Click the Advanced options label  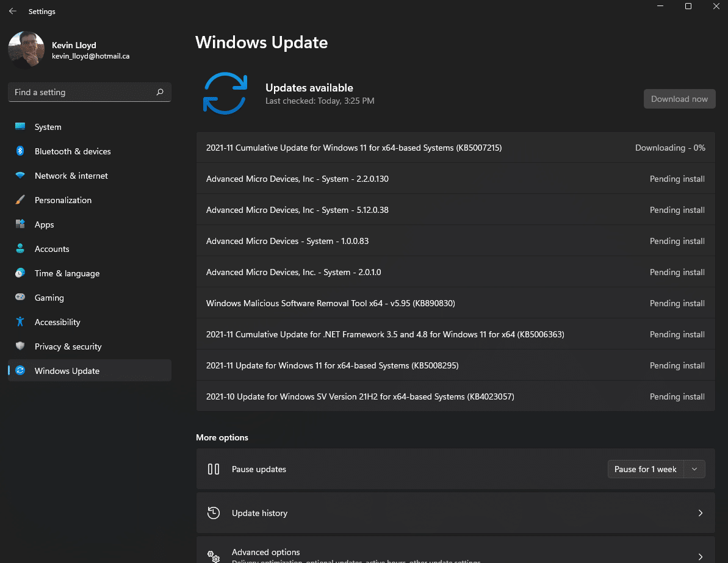coord(265,552)
